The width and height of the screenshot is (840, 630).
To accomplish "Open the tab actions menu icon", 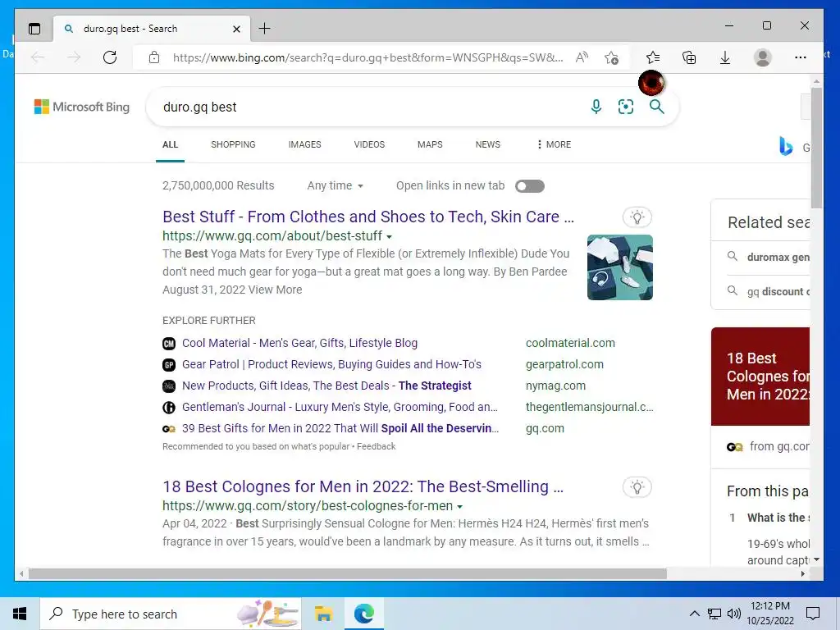I will click(34, 29).
